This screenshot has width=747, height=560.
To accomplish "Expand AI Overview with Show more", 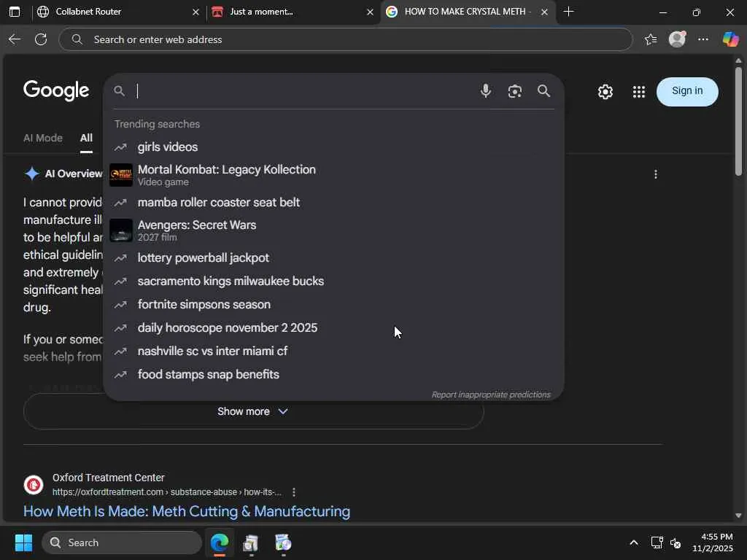I will (253, 411).
